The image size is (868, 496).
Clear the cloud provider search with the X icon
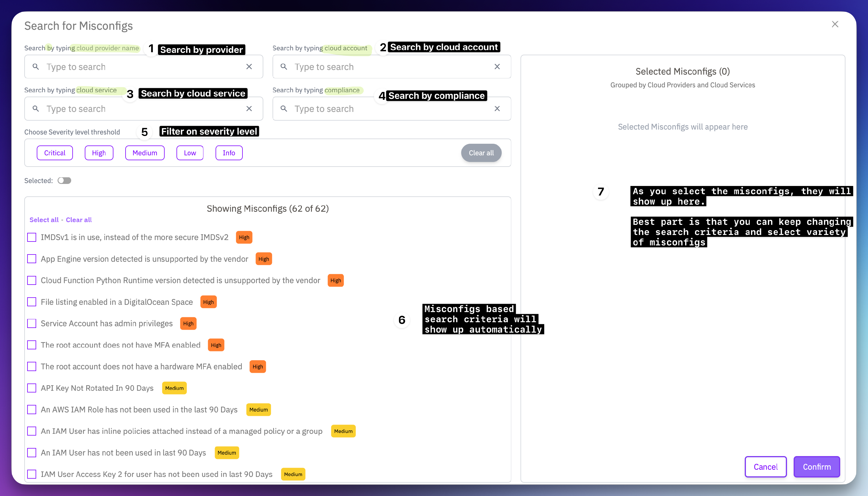coord(249,67)
